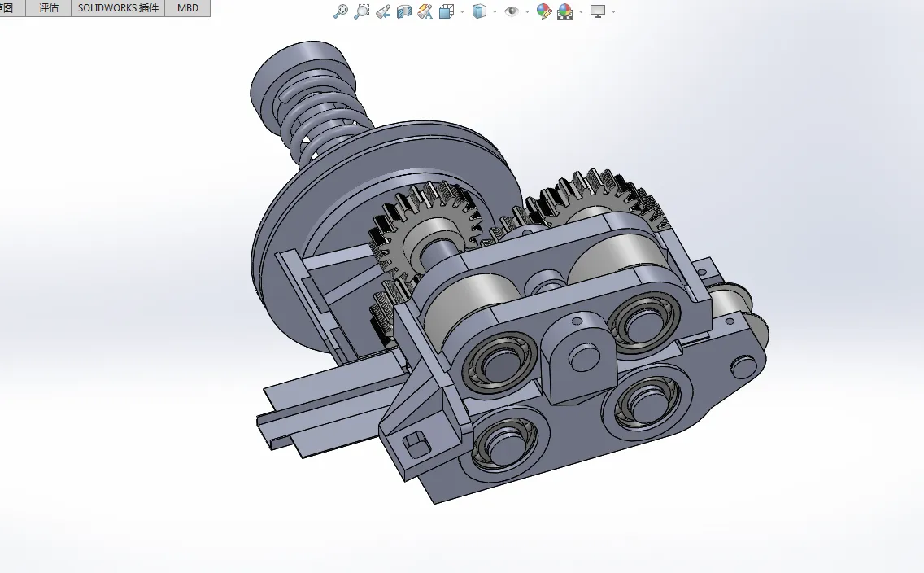The image size is (924, 573).
Task: Expand the Display Style dropdown arrow
Action: click(495, 11)
